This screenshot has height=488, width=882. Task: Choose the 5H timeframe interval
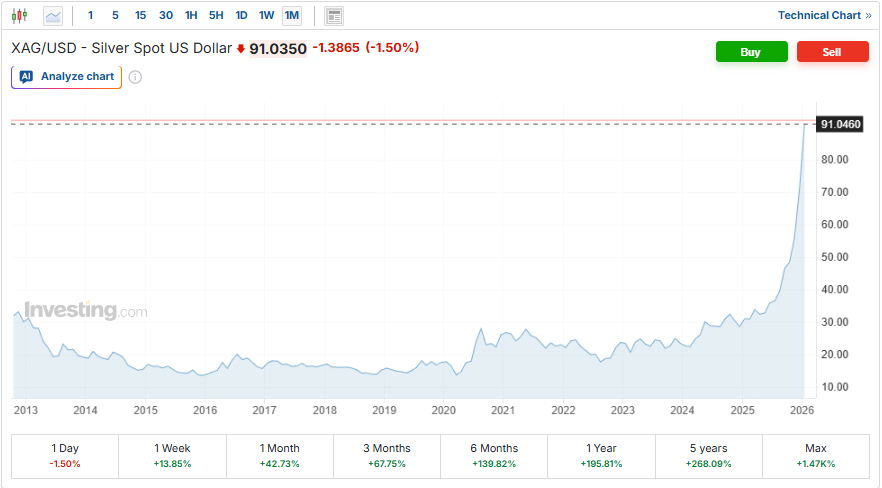(x=216, y=16)
